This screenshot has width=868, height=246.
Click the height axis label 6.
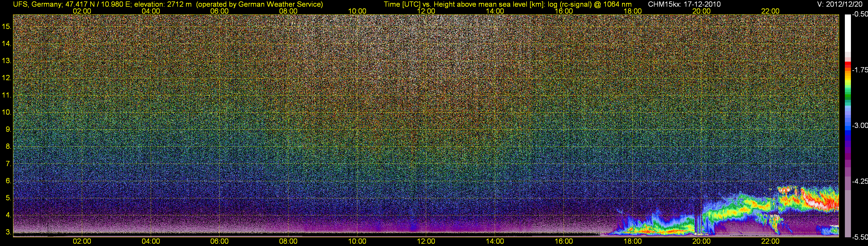click(x=8, y=181)
